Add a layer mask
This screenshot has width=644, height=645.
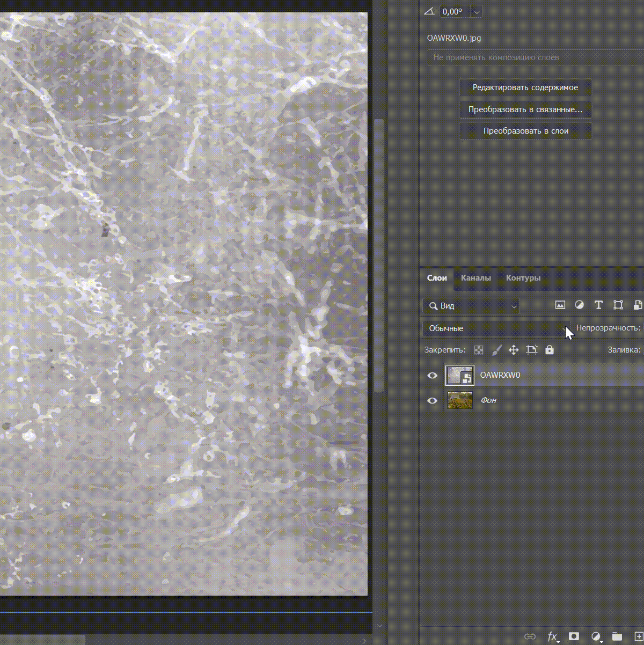[574, 636]
